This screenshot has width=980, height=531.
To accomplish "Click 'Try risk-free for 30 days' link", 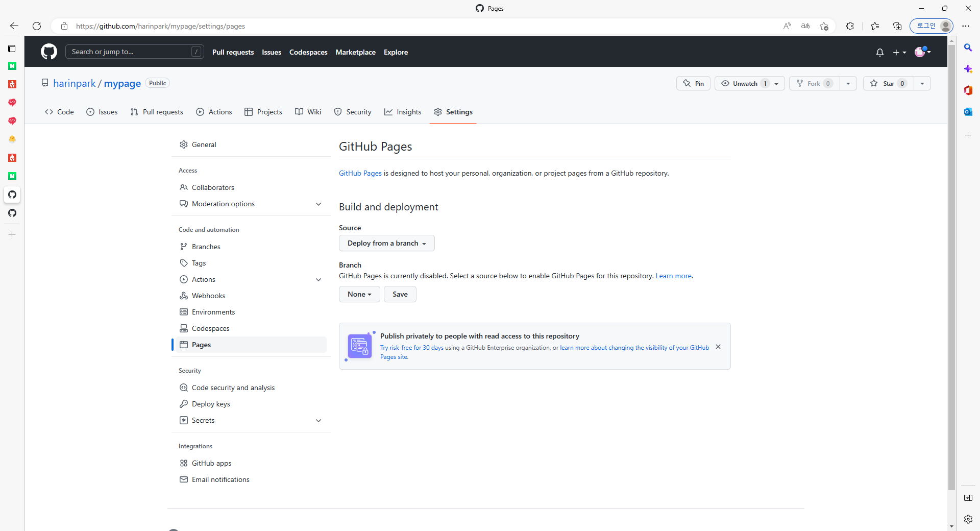I will click(x=412, y=348).
